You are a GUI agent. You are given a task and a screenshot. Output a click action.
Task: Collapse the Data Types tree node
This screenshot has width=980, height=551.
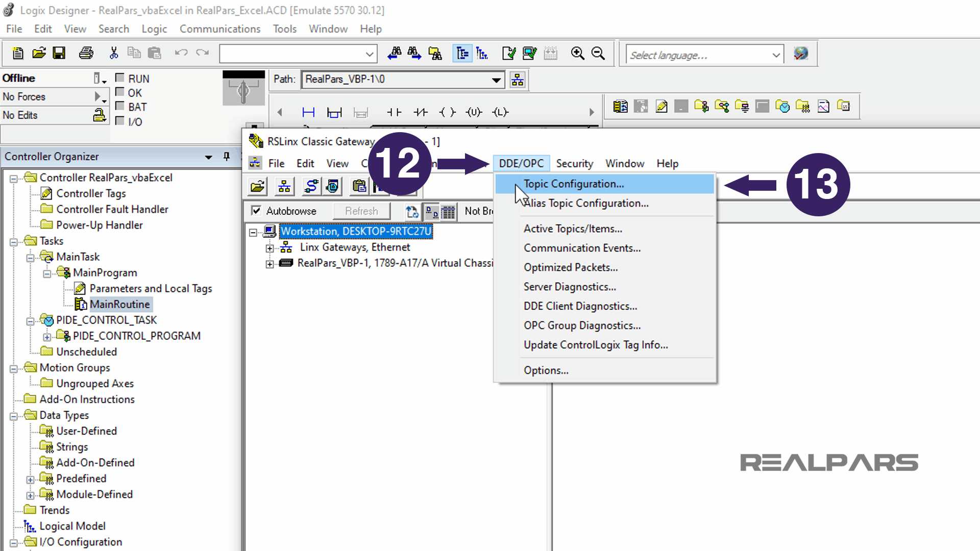pos(14,416)
